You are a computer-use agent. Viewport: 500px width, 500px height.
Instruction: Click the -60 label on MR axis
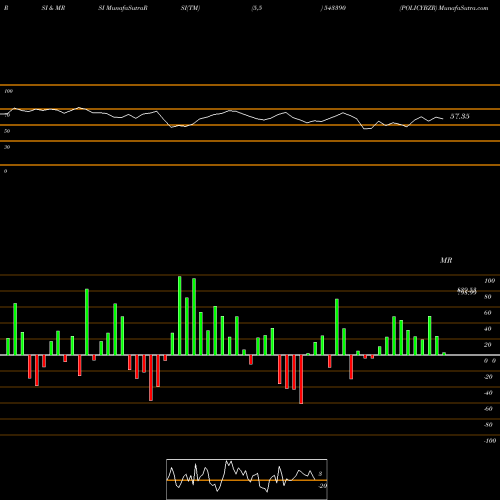coord(488,409)
